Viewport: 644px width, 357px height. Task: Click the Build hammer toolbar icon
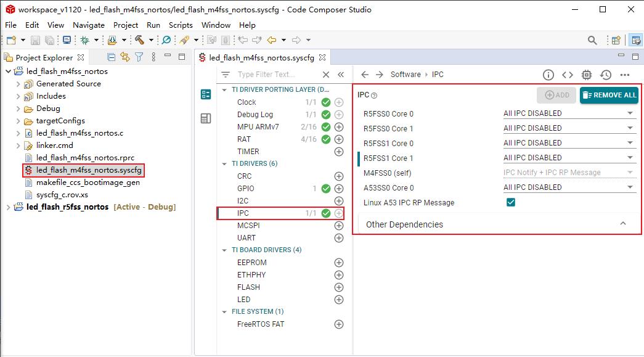140,40
